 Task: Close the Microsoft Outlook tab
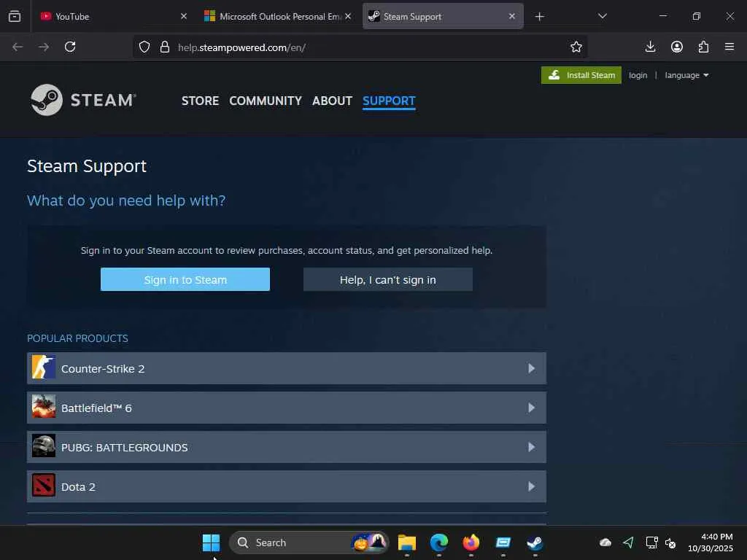pos(348,16)
